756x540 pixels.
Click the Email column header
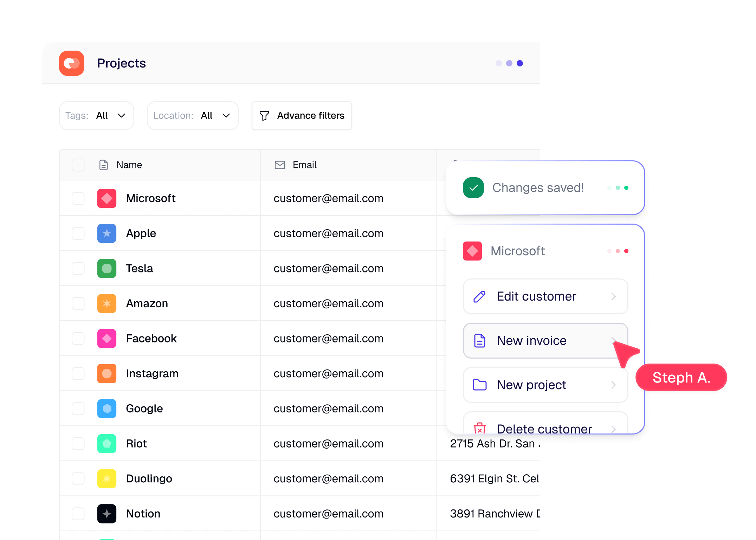(305, 165)
